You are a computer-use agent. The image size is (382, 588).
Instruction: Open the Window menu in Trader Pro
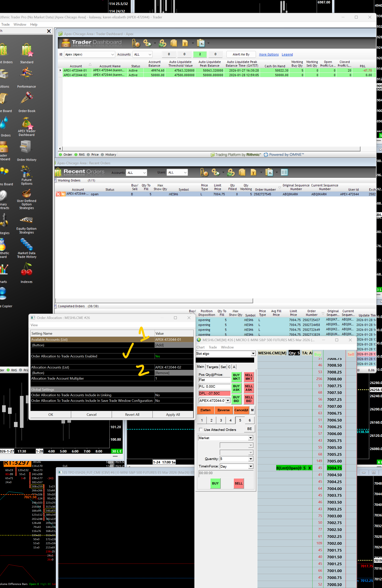pyautogui.click(x=20, y=24)
